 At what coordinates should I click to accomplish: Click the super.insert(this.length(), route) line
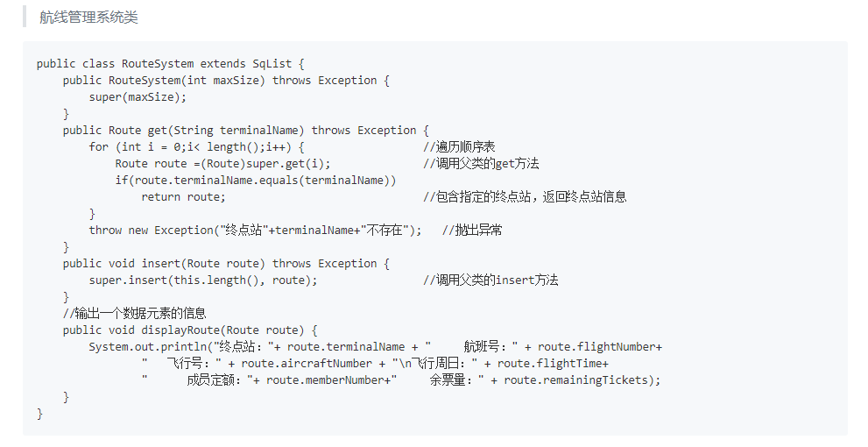[x=203, y=280]
